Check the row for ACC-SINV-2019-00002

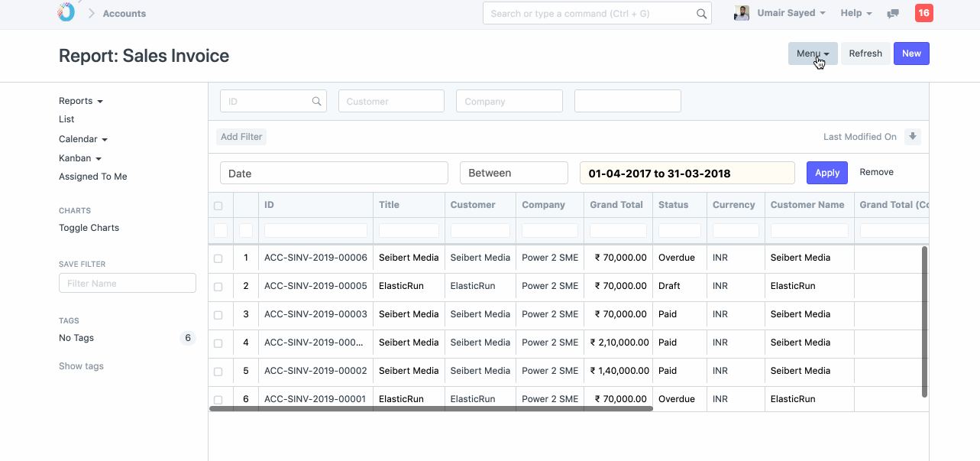coord(218,372)
